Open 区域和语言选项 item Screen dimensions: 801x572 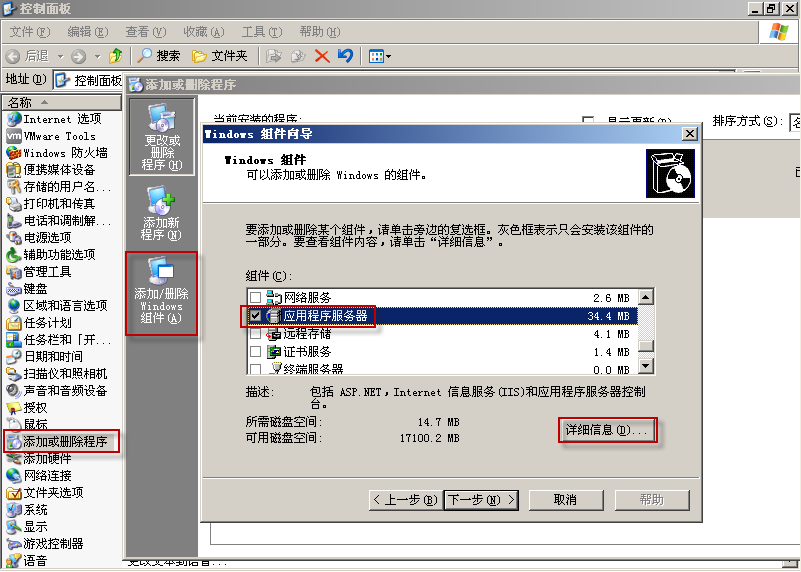coord(56,305)
